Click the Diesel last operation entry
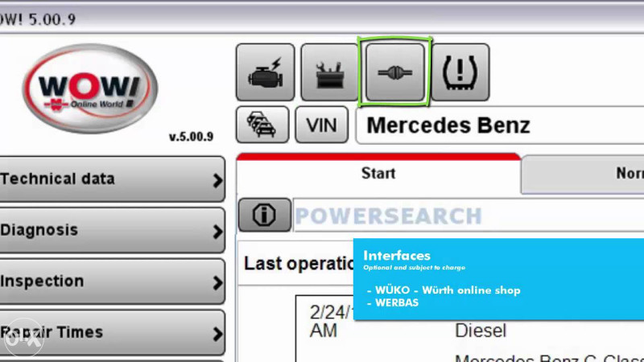Viewport: 644px width, 362px height. click(x=481, y=331)
